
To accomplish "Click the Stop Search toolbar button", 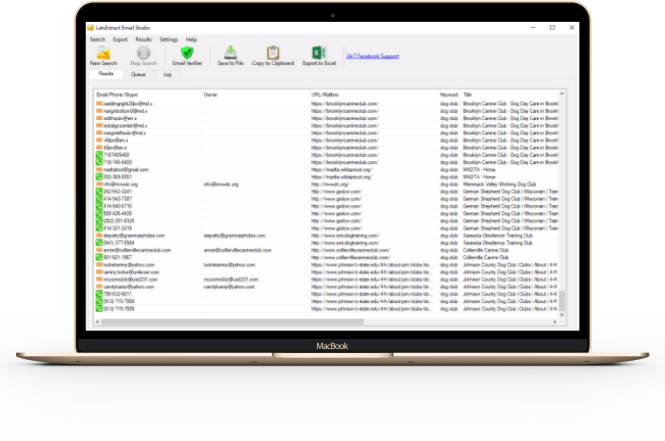I will point(143,56).
